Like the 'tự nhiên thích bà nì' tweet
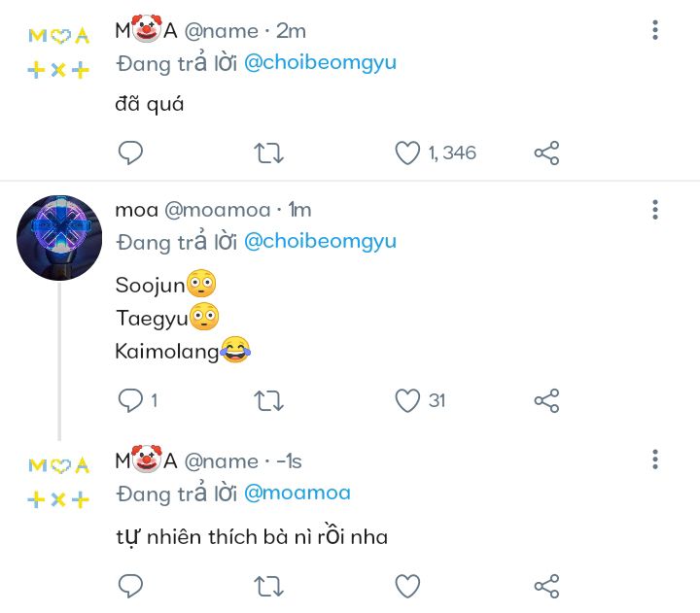Viewport: 700px width, 613px height. coord(407,586)
